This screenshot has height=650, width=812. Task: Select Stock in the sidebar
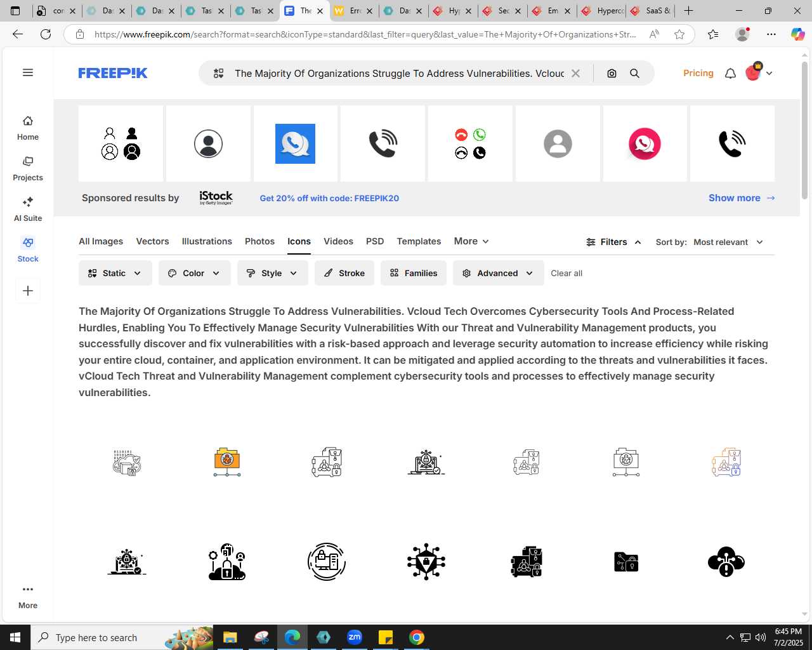coord(28,250)
